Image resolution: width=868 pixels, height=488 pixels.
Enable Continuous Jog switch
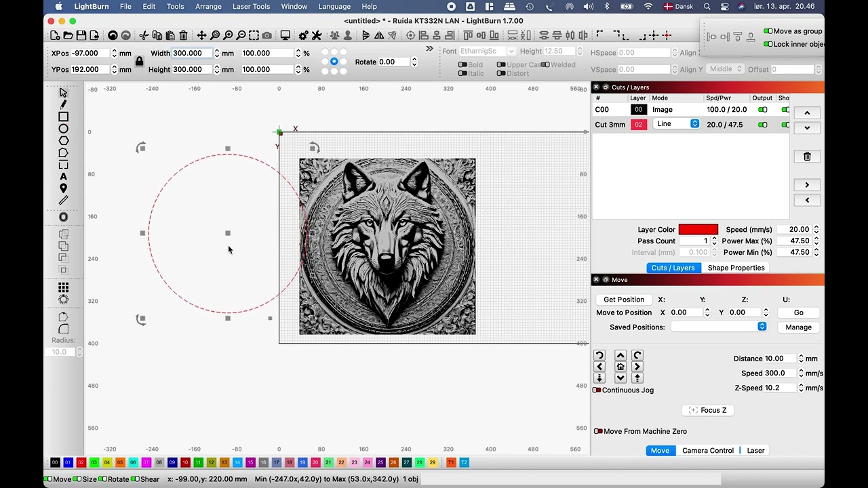pyautogui.click(x=597, y=390)
